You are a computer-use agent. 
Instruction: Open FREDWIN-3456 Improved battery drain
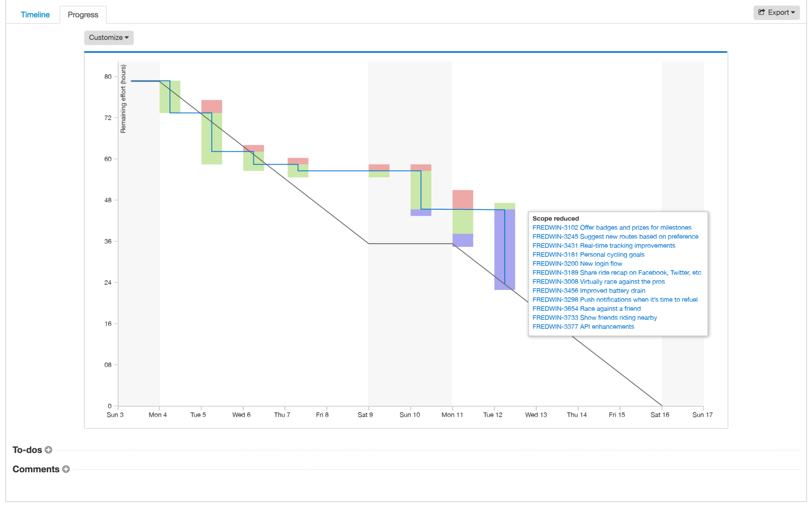[589, 291]
